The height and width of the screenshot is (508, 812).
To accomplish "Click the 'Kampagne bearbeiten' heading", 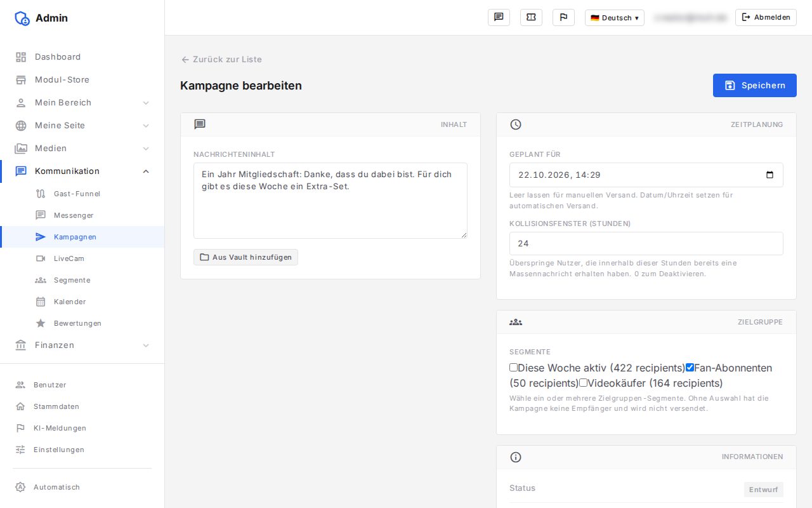I will [241, 86].
